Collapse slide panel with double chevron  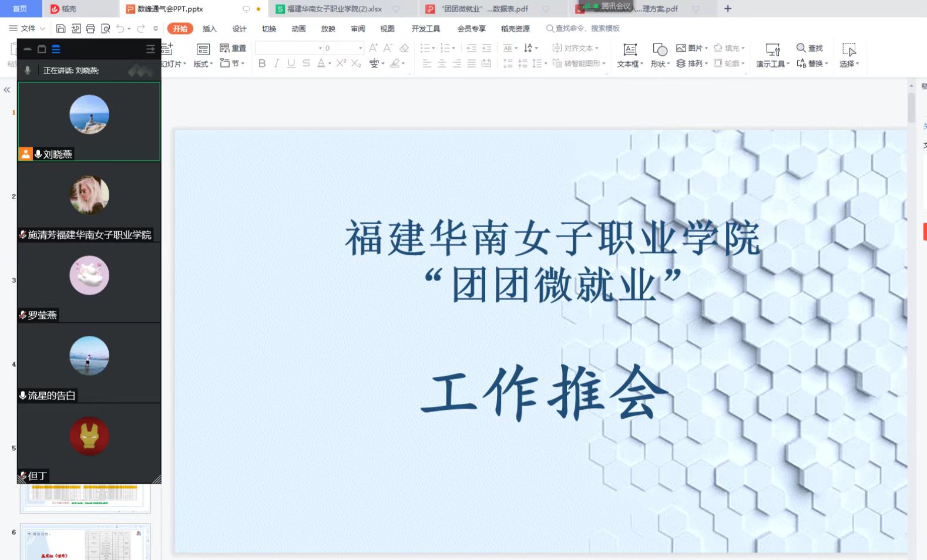pos(6,90)
